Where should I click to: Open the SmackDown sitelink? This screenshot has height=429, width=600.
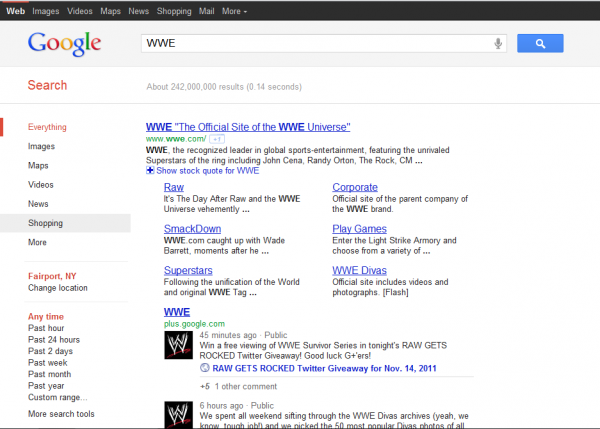click(192, 229)
